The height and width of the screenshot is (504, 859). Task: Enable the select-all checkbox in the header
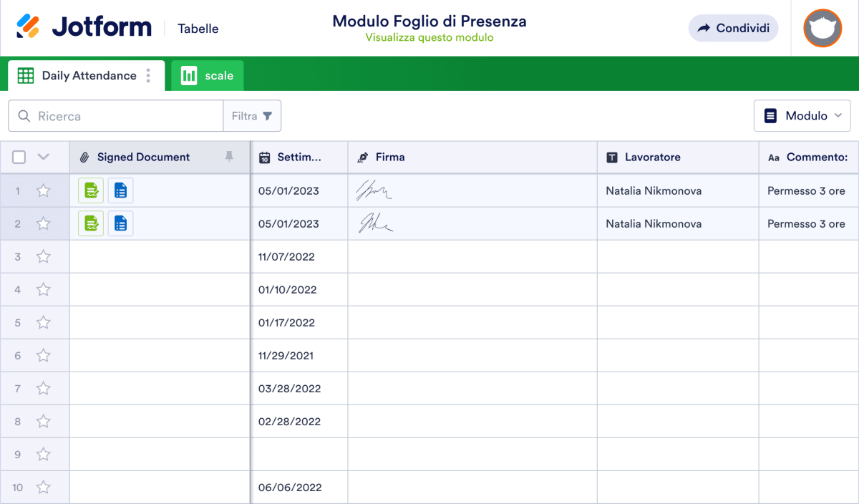click(x=19, y=156)
